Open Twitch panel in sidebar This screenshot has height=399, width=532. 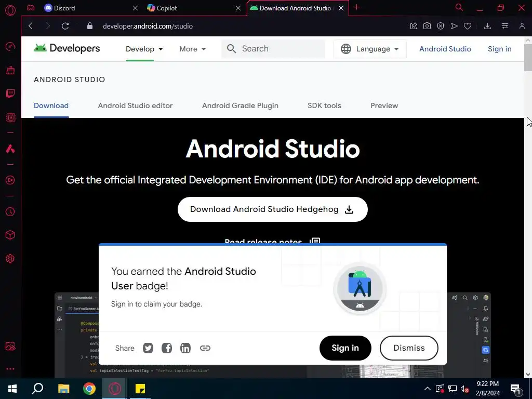coord(10,94)
